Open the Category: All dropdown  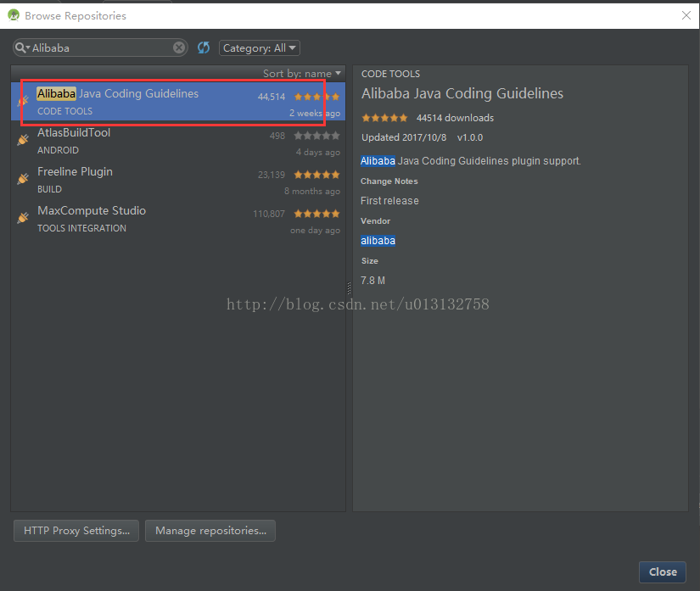[260, 48]
